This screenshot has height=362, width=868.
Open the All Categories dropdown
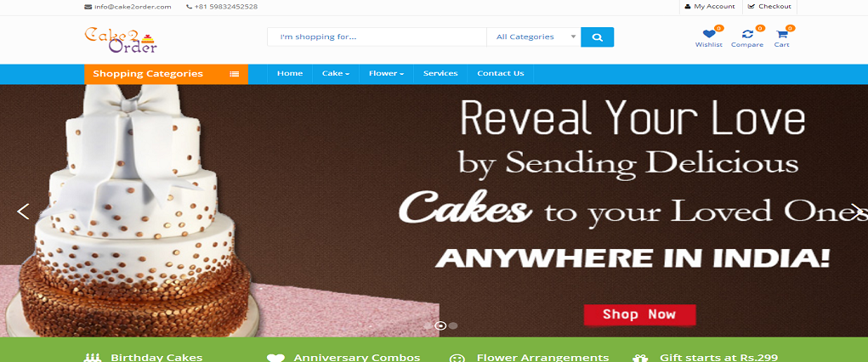pyautogui.click(x=534, y=37)
